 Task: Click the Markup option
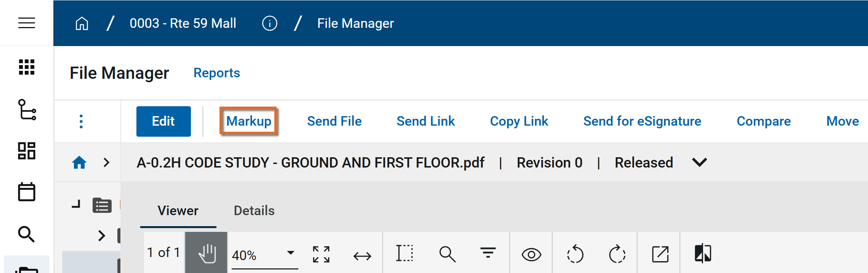tap(248, 121)
